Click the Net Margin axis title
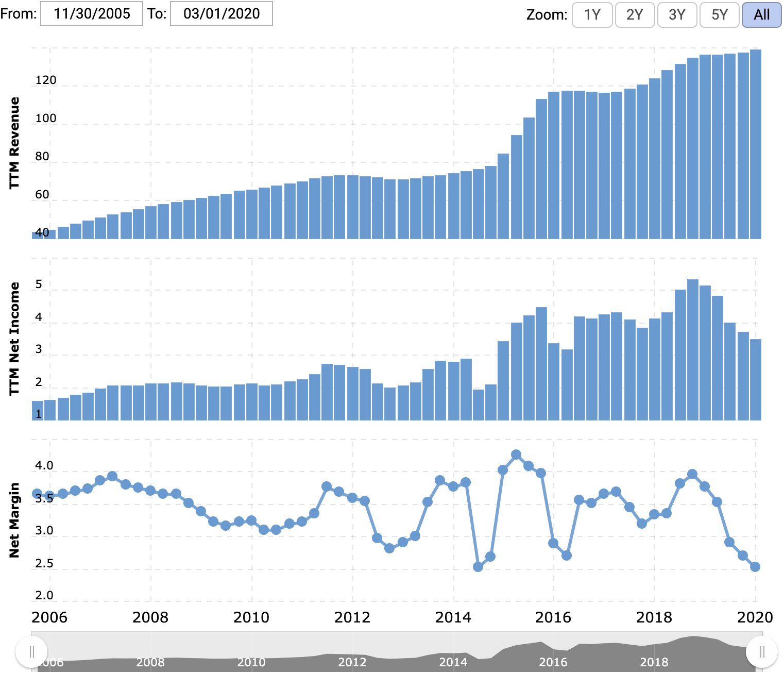784x673 pixels. coord(14,520)
